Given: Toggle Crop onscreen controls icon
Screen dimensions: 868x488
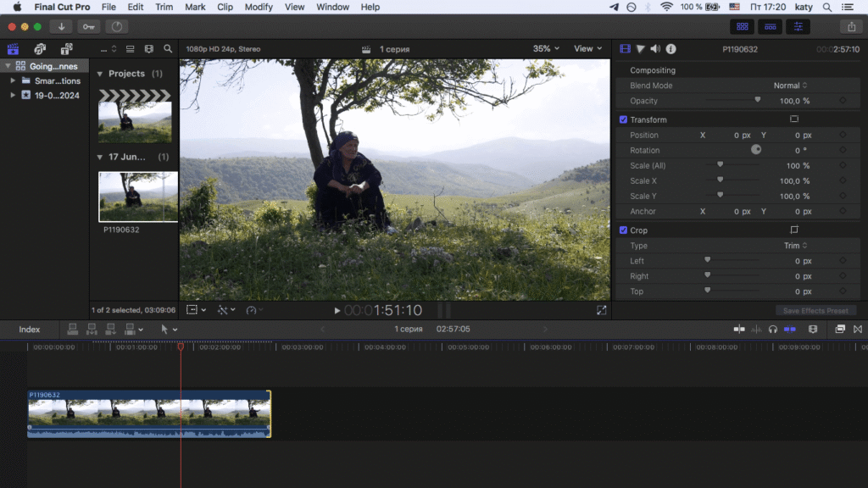Looking at the screenshot, I should [793, 230].
